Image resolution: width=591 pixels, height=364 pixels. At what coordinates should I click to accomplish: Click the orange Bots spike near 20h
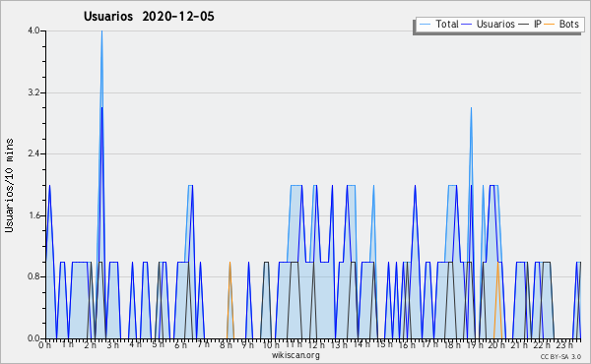(x=497, y=300)
